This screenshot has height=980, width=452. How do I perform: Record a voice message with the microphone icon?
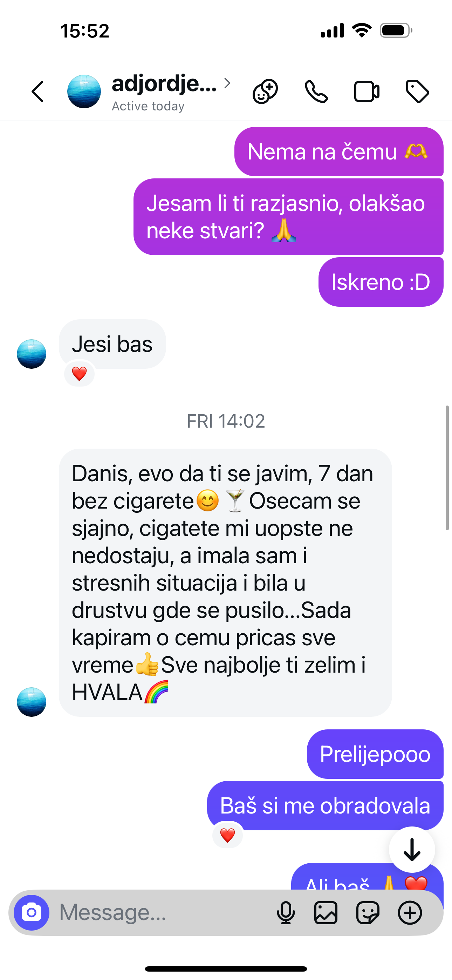point(286,913)
